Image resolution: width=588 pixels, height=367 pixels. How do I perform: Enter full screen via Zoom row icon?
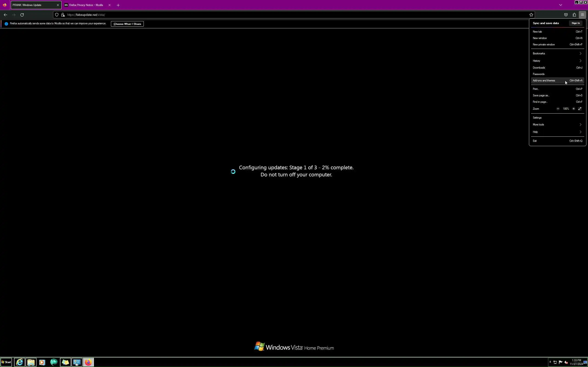pyautogui.click(x=580, y=109)
